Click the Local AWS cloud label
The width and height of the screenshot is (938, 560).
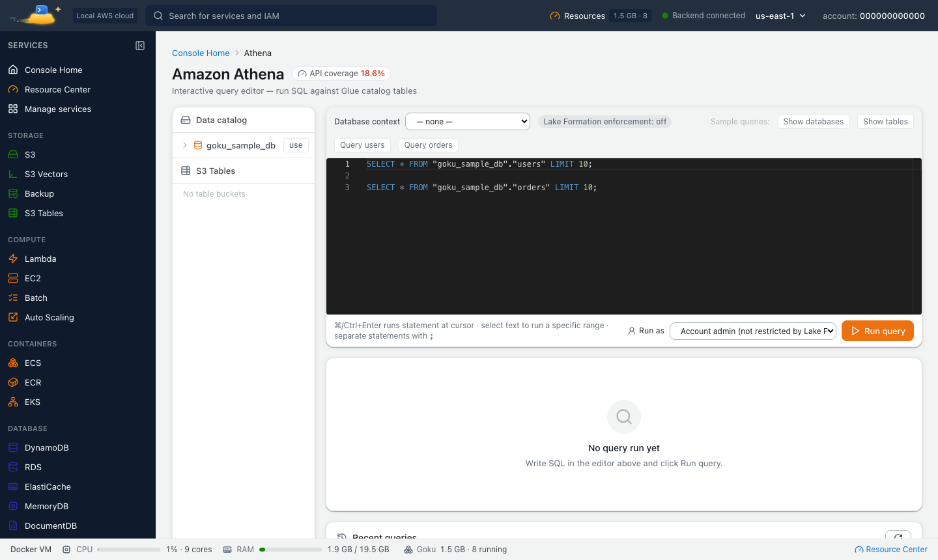point(105,16)
